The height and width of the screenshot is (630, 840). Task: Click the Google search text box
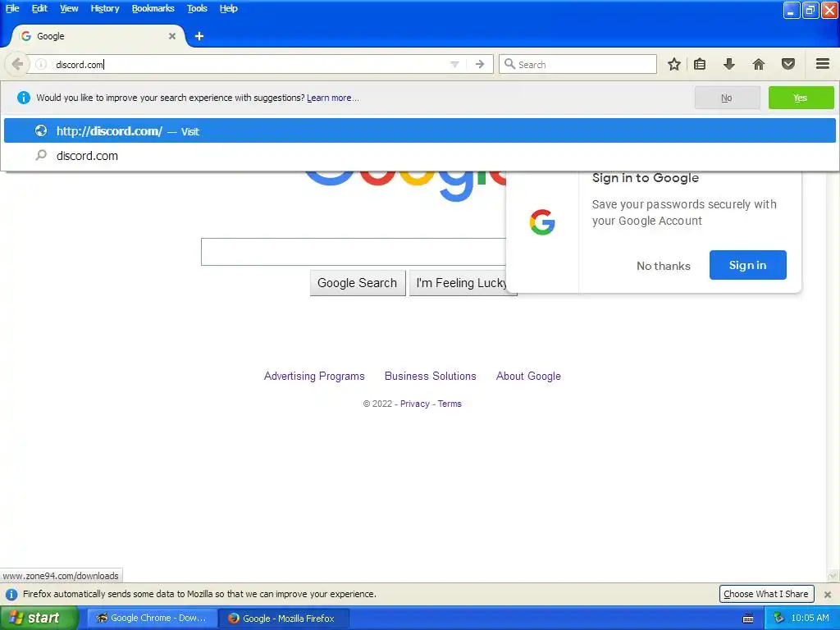354,252
